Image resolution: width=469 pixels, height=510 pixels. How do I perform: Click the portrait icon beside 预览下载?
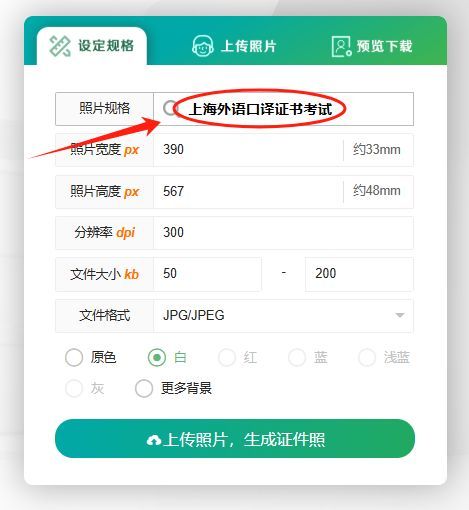(342, 46)
